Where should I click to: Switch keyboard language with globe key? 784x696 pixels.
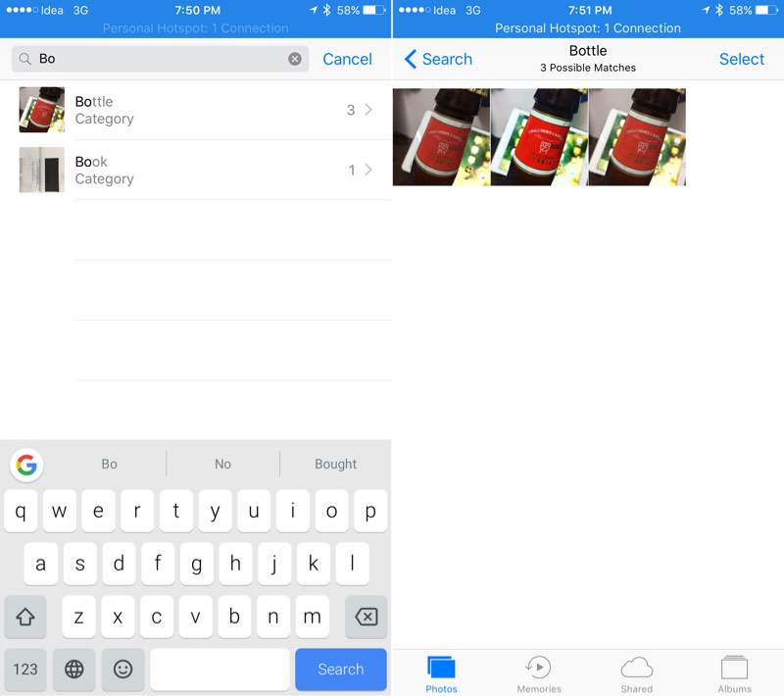[x=74, y=670]
